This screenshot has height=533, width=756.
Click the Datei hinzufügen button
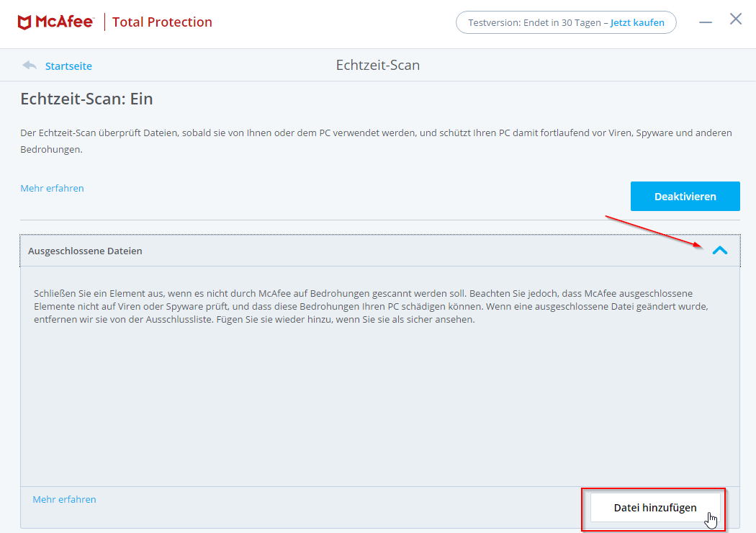click(655, 508)
